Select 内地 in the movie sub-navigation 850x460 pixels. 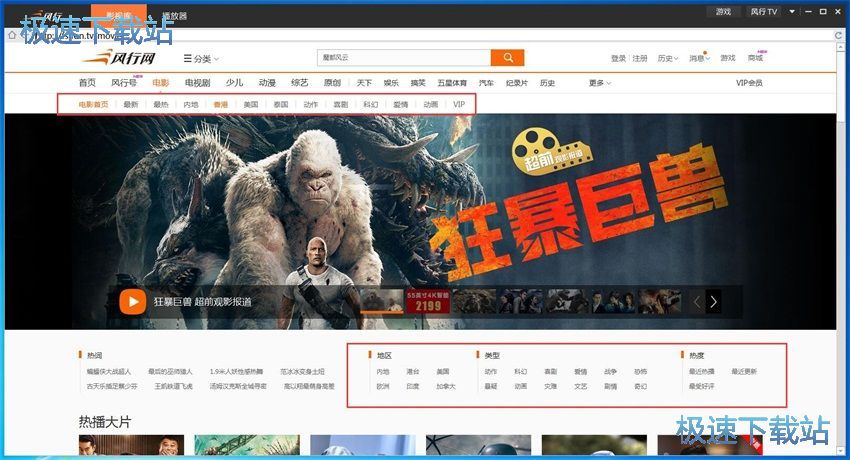(x=191, y=105)
